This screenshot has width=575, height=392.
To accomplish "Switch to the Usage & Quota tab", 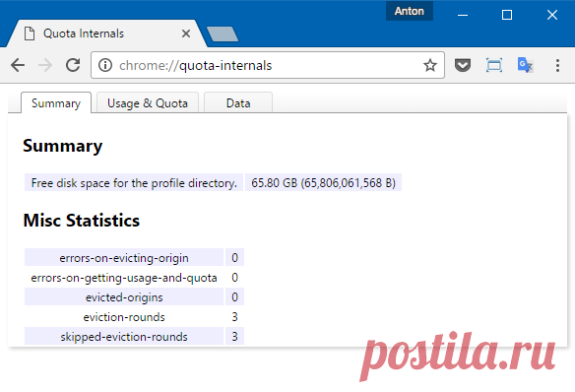I will pos(148,103).
